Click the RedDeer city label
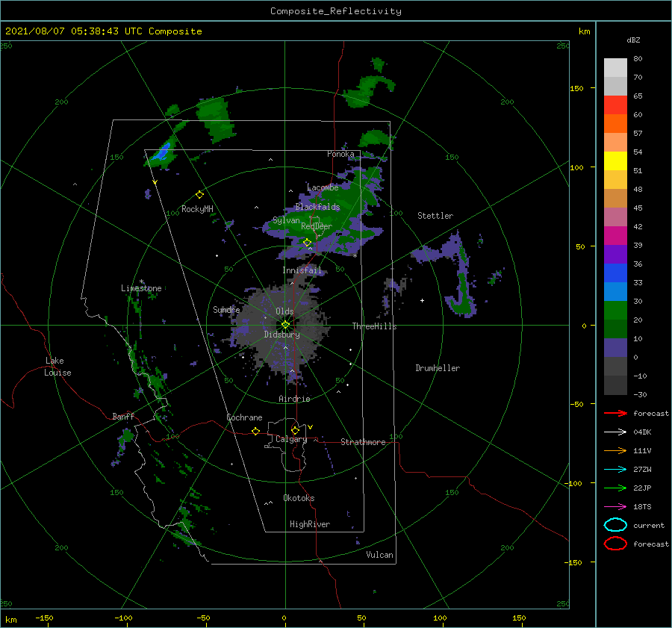The height and width of the screenshot is (628, 672). [x=317, y=226]
